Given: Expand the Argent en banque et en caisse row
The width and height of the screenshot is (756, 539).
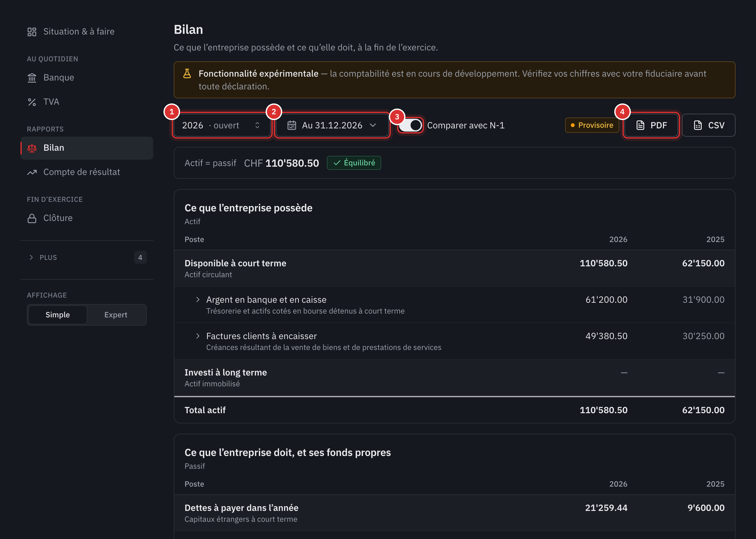Looking at the screenshot, I should click(198, 300).
